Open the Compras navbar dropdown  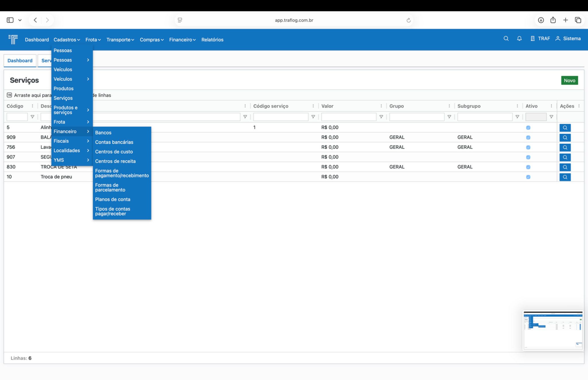[x=152, y=40]
